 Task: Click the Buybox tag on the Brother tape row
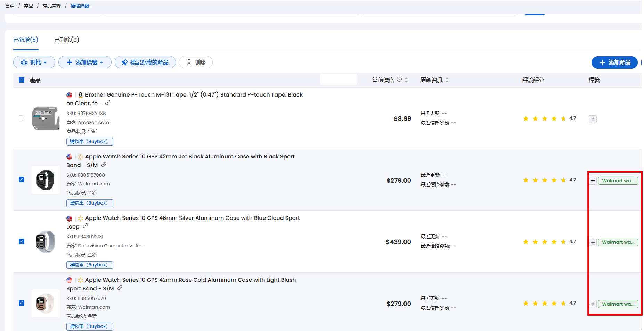pos(90,141)
